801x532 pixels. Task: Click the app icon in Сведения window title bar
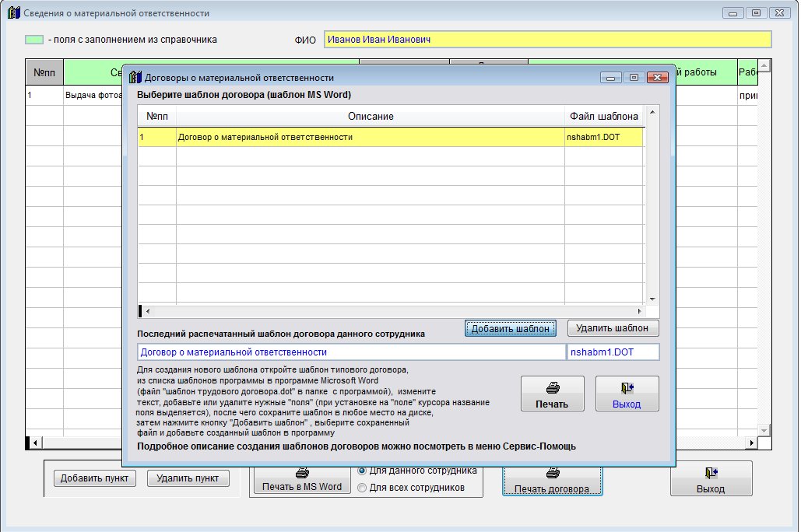14,12
